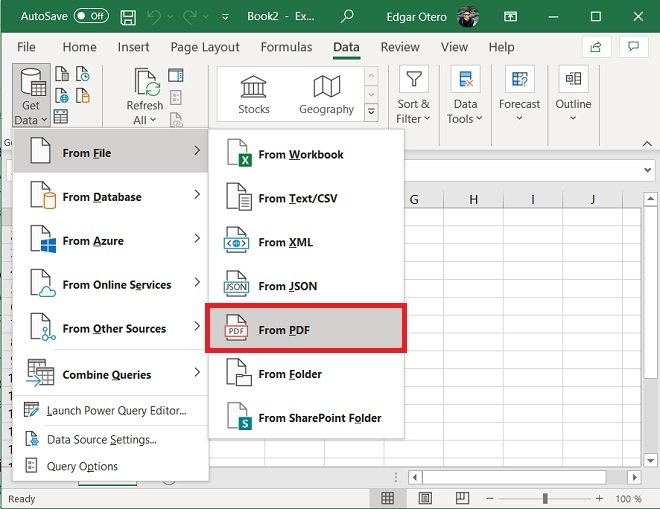Open the Outline dropdown
The height and width of the screenshot is (509, 660).
pyautogui.click(x=573, y=94)
